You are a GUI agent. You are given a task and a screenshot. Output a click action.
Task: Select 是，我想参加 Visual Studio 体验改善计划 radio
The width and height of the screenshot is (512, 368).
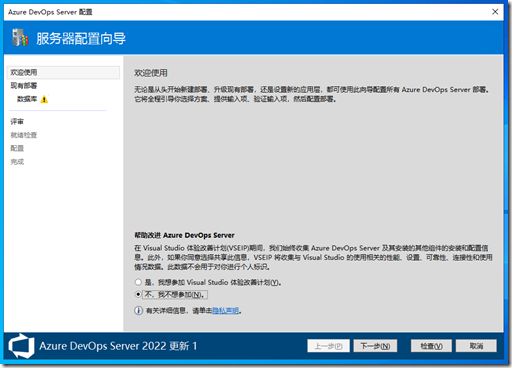click(138, 282)
